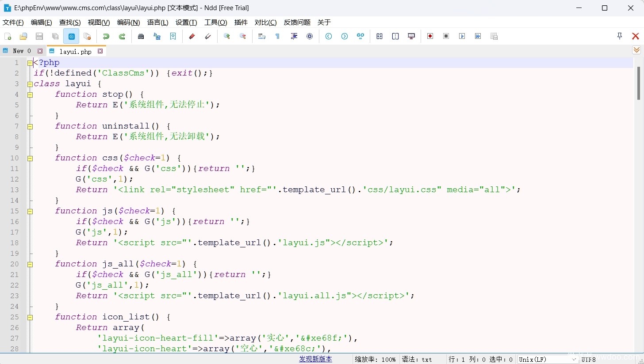Close the New 0 tab

click(x=40, y=51)
